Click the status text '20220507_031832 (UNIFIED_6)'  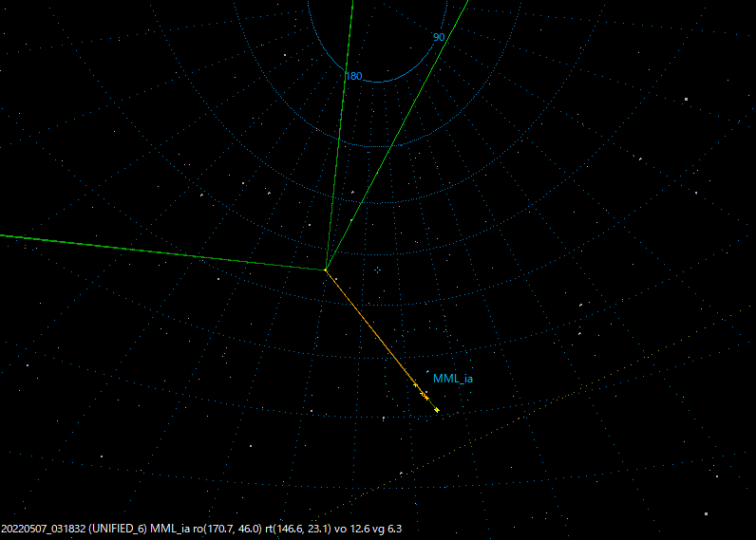point(74,529)
